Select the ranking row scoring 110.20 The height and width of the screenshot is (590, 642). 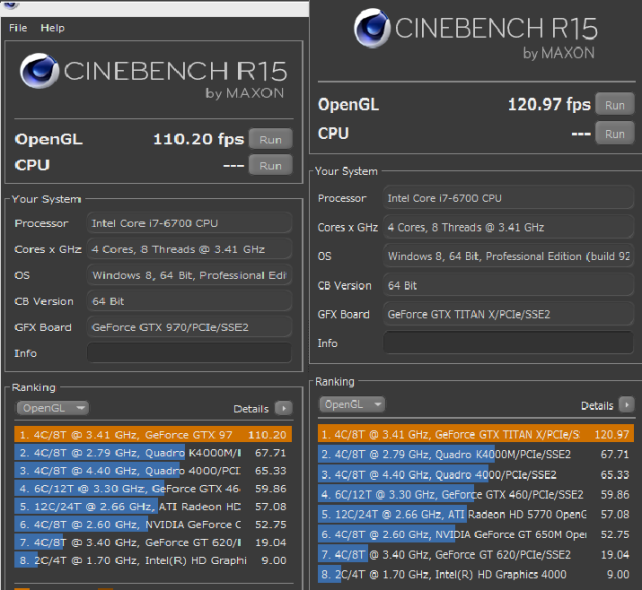[x=151, y=435]
